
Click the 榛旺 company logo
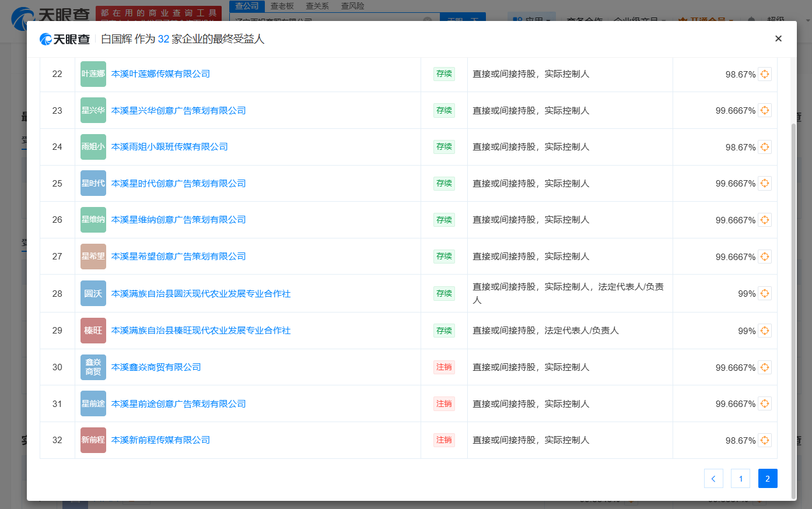point(93,331)
